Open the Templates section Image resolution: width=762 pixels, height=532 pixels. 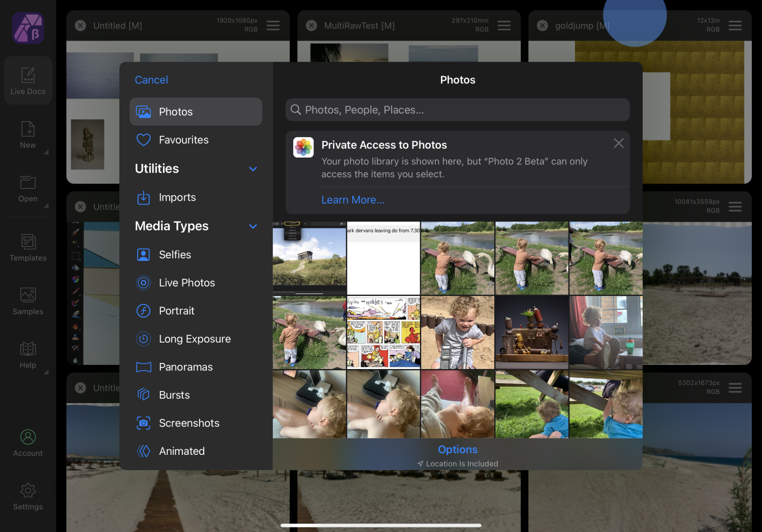tap(28, 247)
